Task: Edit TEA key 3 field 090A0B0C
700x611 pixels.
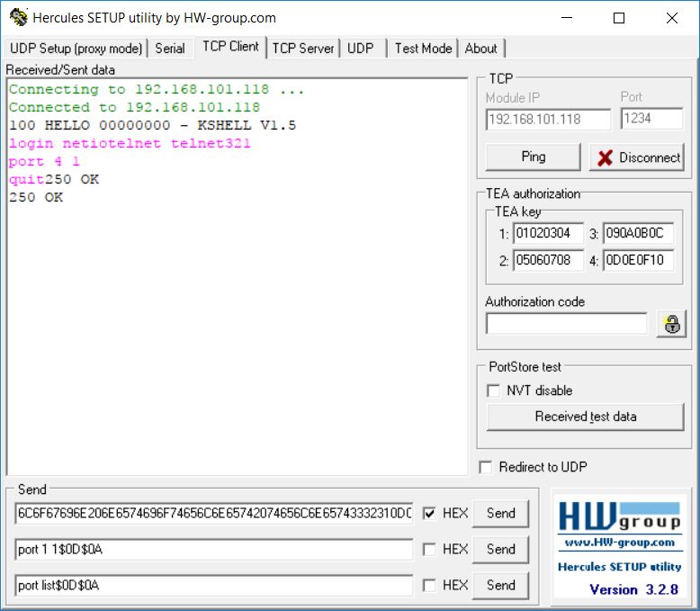Action: click(639, 233)
